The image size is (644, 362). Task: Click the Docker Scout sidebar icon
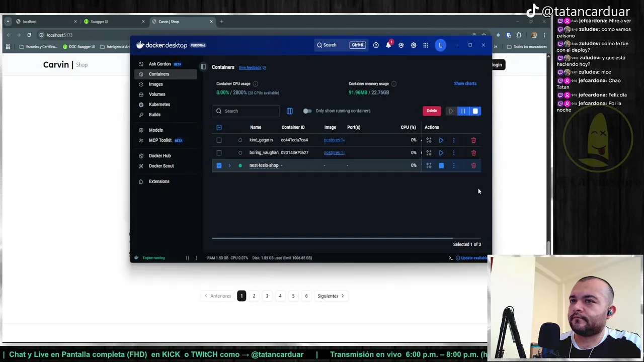click(141, 166)
